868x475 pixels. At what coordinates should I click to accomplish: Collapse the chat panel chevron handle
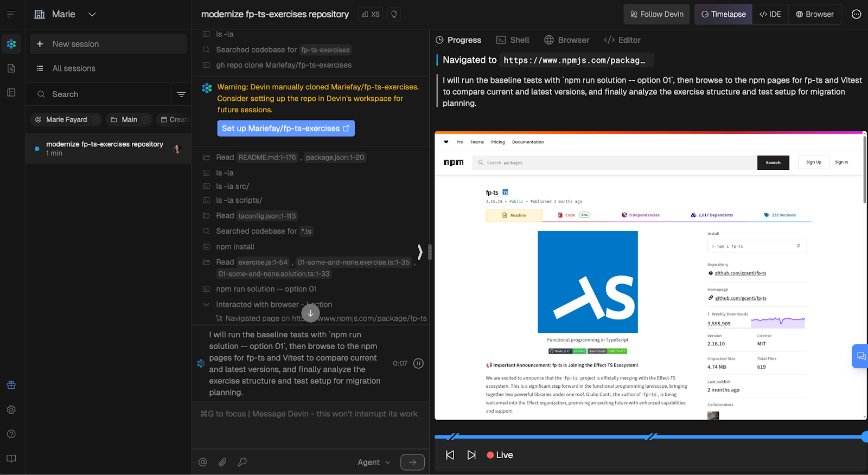pyautogui.click(x=420, y=252)
